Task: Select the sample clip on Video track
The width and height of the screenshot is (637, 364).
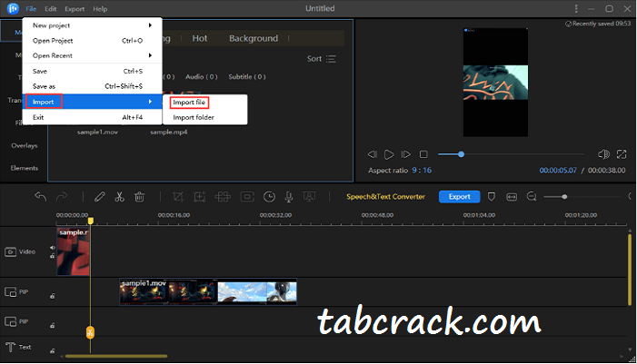Action: tap(73, 251)
